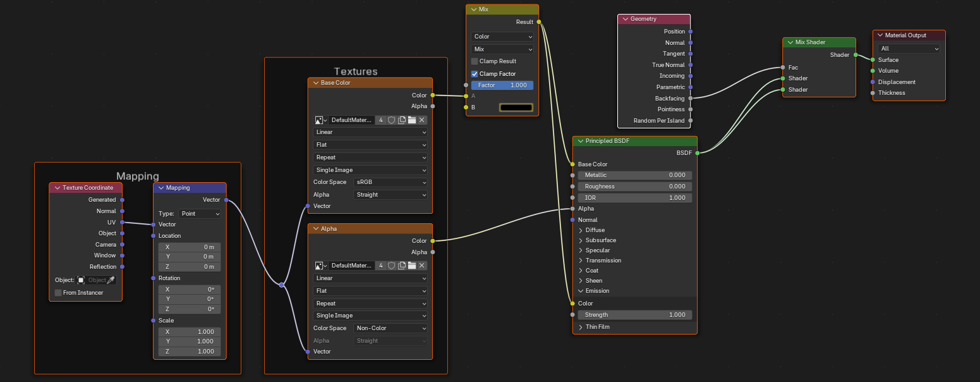Viewport: 980px width, 382px height.
Task: Open Base Color node sRGB color space dropdown
Action: point(390,182)
